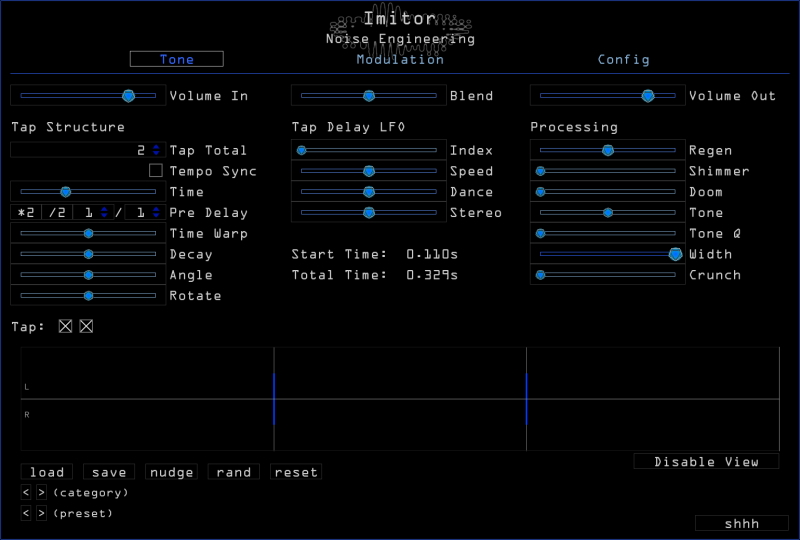The image size is (800, 540).
Task: Click the Volume Out slider handle
Action: 648,95
